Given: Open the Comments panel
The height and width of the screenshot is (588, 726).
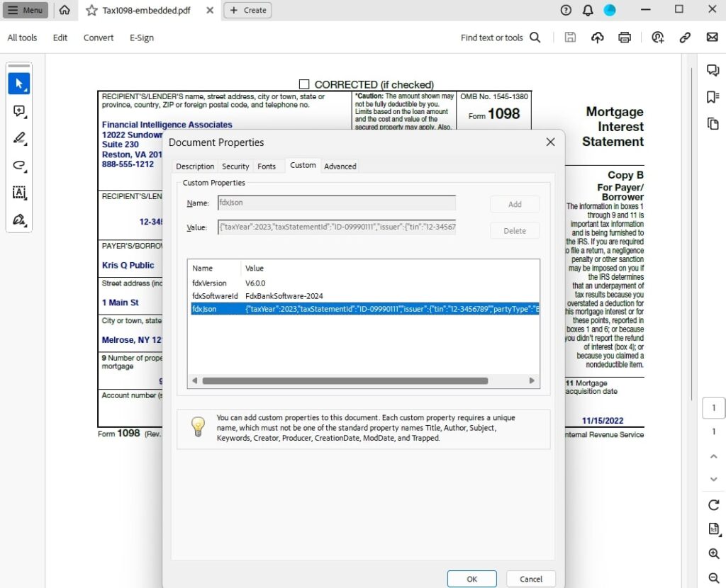Looking at the screenshot, I should point(713,70).
